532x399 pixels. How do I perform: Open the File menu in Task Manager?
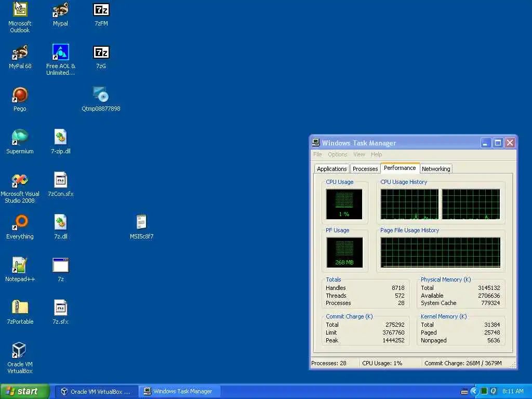tap(317, 154)
